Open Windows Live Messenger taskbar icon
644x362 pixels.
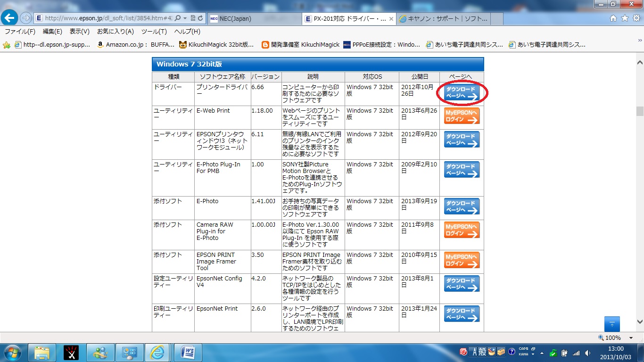pos(100,352)
